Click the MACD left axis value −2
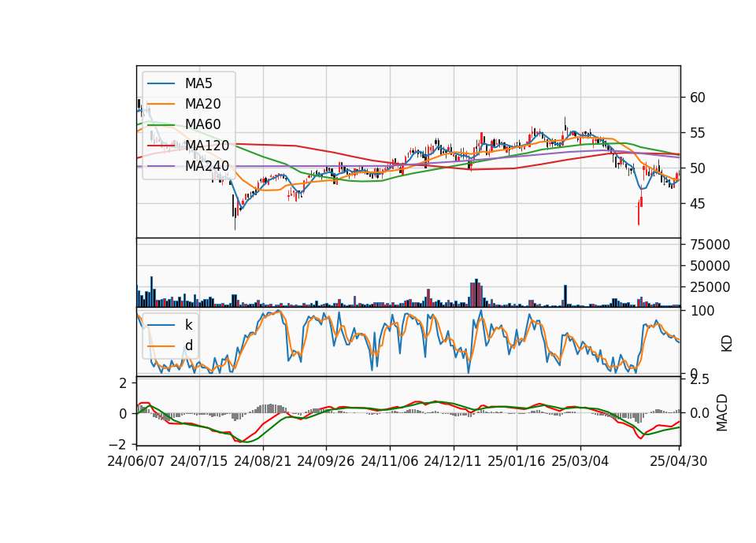Screen dimensions: 756x543 click(x=119, y=444)
